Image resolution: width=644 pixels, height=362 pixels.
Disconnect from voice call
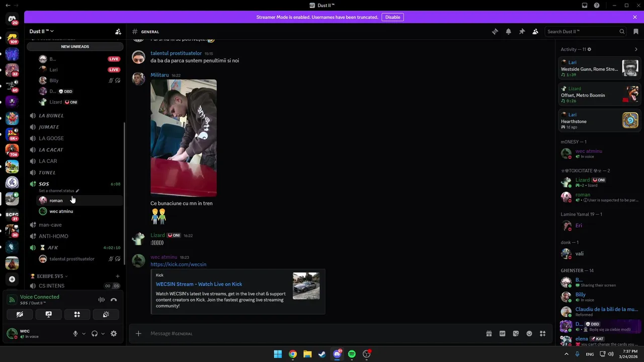114,300
